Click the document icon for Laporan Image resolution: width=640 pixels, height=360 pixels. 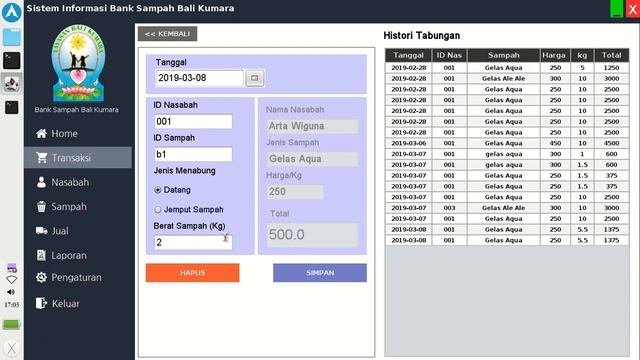point(41,255)
